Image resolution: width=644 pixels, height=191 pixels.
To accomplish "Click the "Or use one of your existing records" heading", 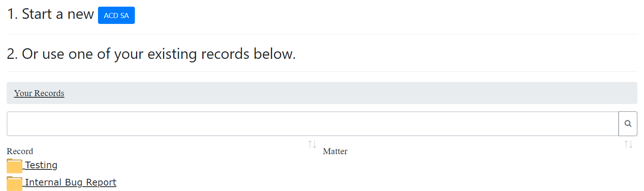I will pyautogui.click(x=151, y=54).
